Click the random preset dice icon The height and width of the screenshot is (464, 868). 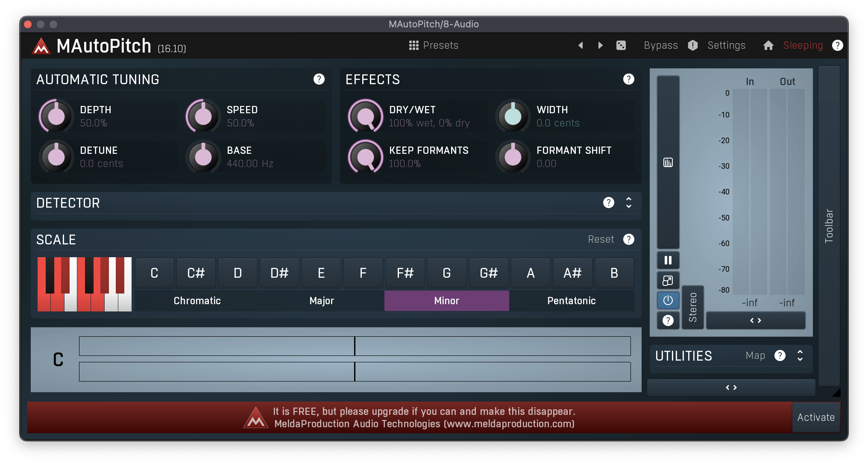click(621, 45)
